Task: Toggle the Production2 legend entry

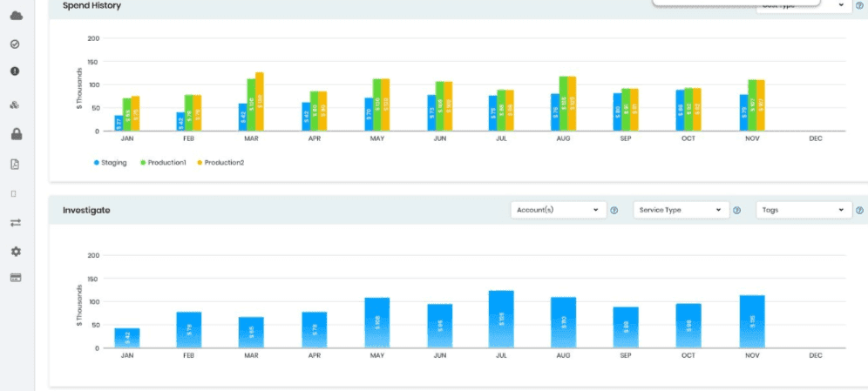Action: click(x=220, y=162)
